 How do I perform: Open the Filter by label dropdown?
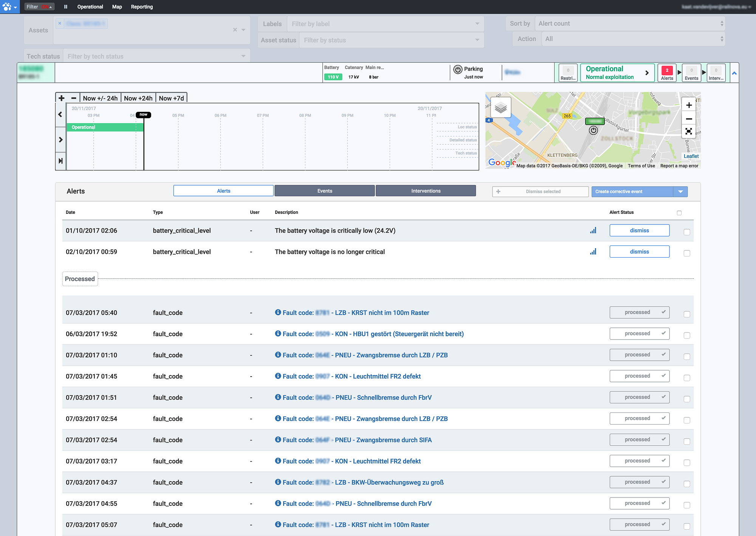pyautogui.click(x=385, y=24)
